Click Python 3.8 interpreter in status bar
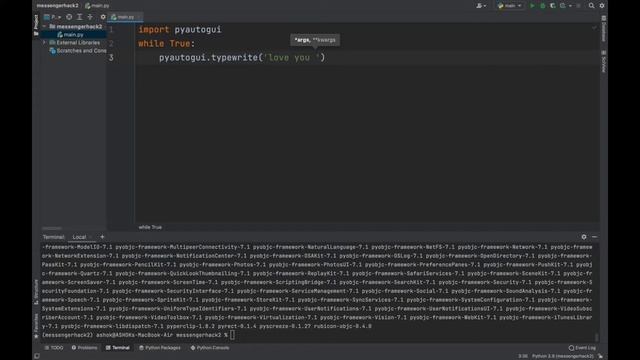This screenshot has width=640, height=360. tap(562, 356)
